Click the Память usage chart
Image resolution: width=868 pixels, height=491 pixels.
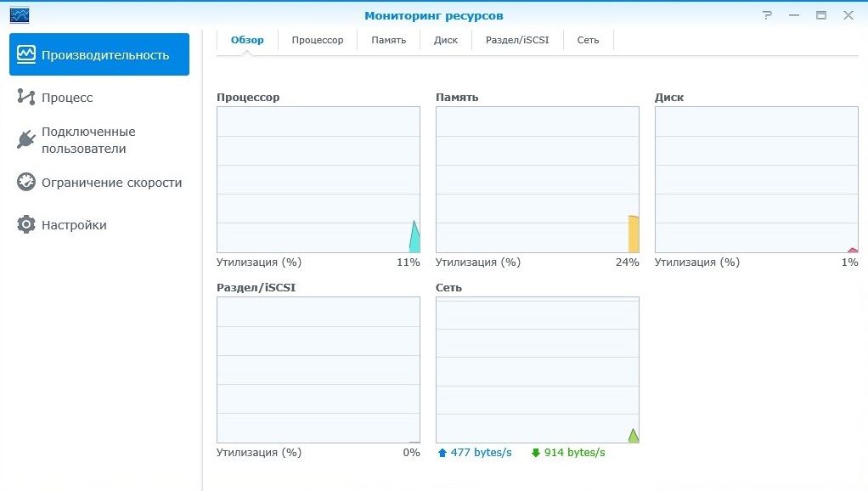pyautogui.click(x=537, y=179)
